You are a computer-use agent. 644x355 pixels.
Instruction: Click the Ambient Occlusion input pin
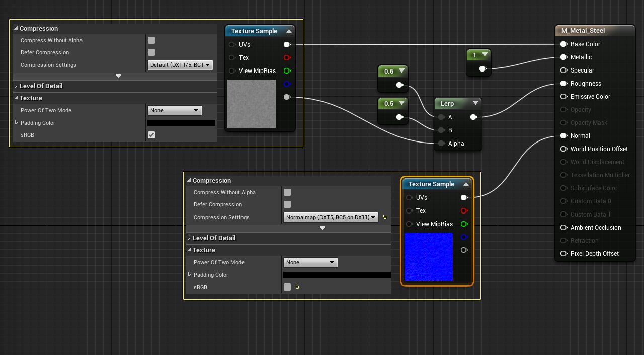coord(564,228)
